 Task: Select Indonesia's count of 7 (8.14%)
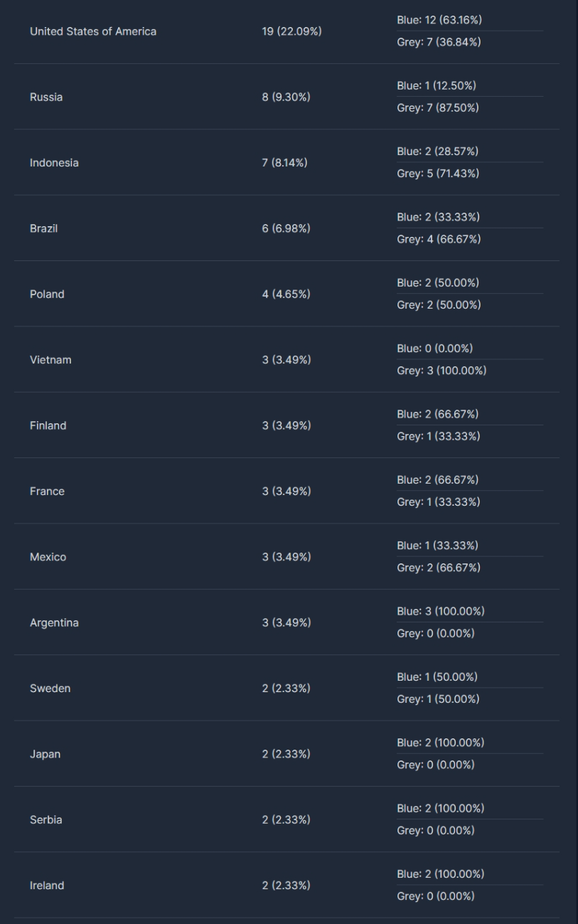click(287, 163)
